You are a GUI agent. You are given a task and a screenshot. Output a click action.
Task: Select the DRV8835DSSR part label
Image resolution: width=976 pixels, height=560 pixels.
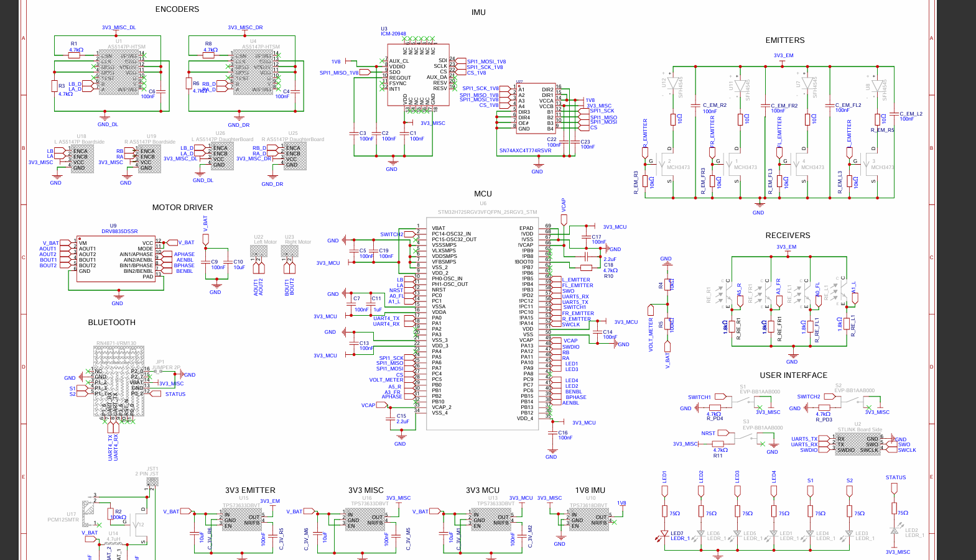click(119, 231)
